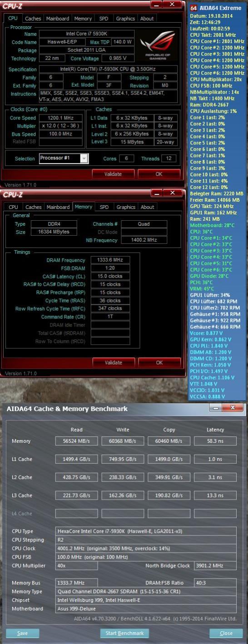Image resolution: width=248 pixels, height=644 pixels.
Task: Click Memory Read value 56524 MB/s
Action: click(x=77, y=441)
